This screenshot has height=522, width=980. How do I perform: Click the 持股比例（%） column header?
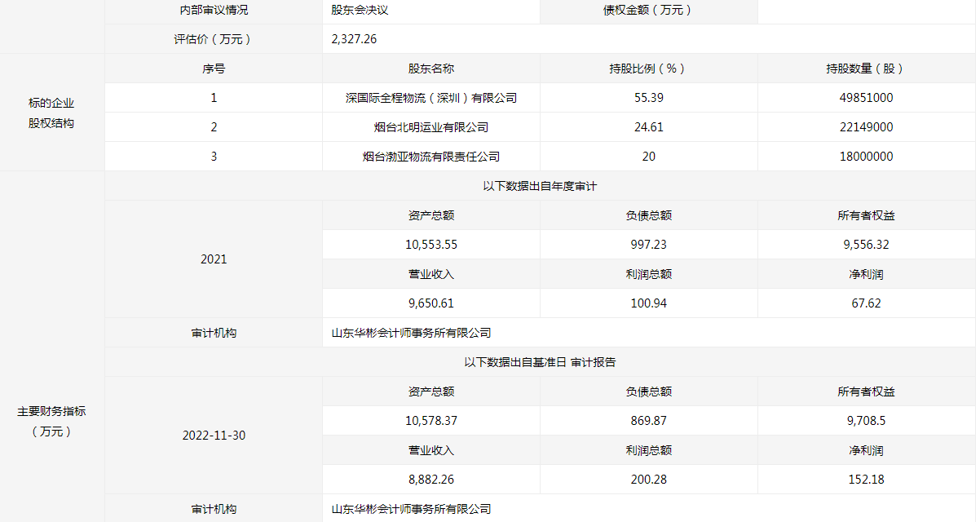648,69
